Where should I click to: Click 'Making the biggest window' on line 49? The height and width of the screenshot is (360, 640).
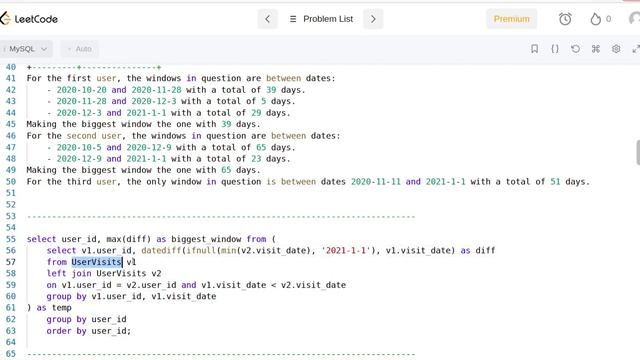click(x=89, y=170)
